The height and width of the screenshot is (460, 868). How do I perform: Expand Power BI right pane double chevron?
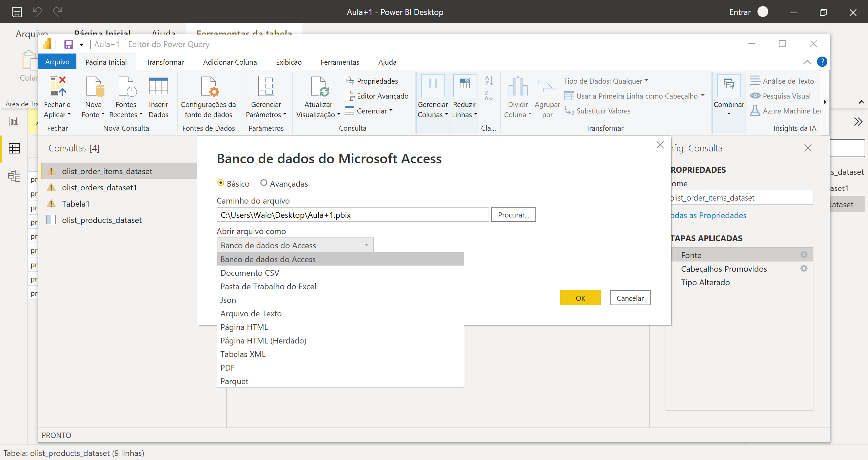point(858,122)
